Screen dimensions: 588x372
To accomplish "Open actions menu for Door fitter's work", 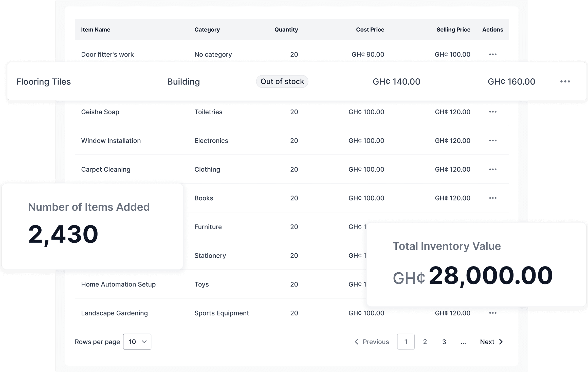I will click(x=492, y=54).
